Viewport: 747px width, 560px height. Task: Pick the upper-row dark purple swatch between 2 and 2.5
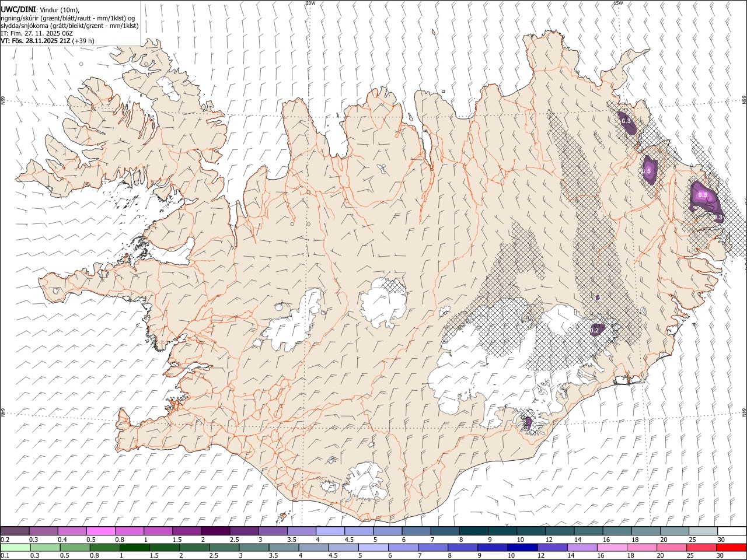click(x=215, y=531)
